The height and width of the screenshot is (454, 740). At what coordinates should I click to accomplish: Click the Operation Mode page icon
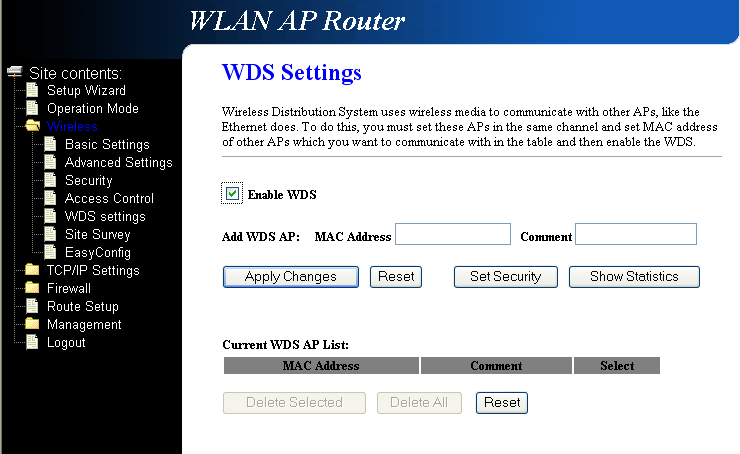point(33,109)
